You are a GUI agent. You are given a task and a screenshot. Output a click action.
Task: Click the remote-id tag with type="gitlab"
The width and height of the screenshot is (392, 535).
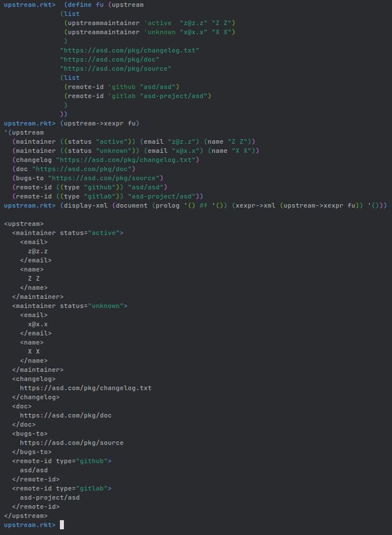[x=62, y=488]
